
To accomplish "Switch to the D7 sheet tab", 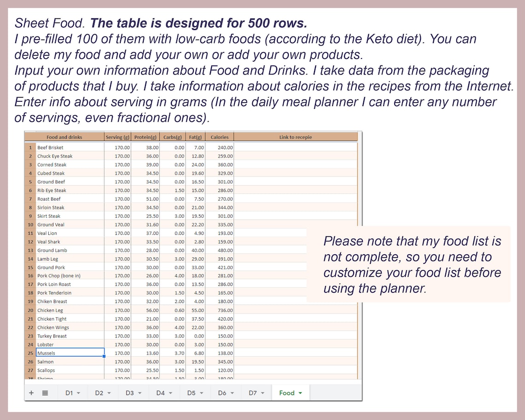I will (254, 392).
